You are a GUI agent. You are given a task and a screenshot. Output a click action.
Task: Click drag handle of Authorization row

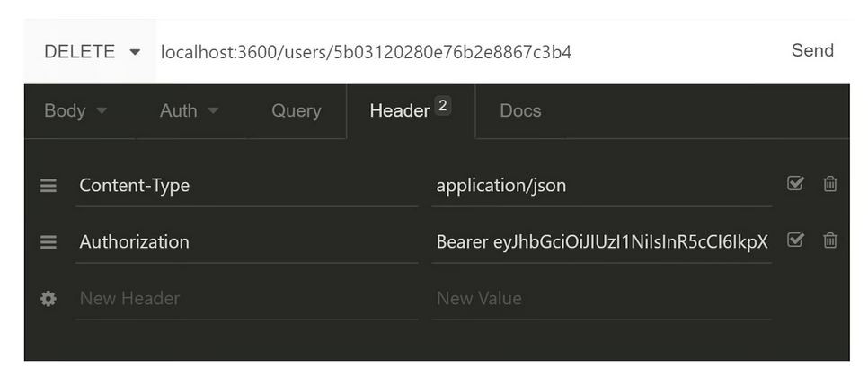[x=49, y=242]
